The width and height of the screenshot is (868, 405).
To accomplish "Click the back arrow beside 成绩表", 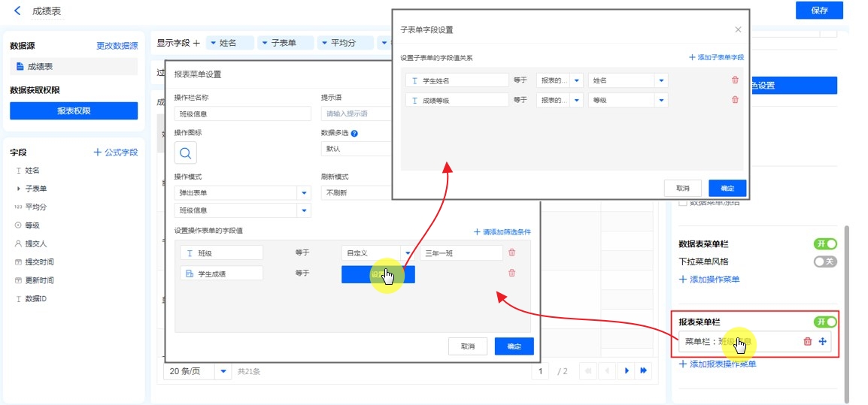I will tap(18, 11).
